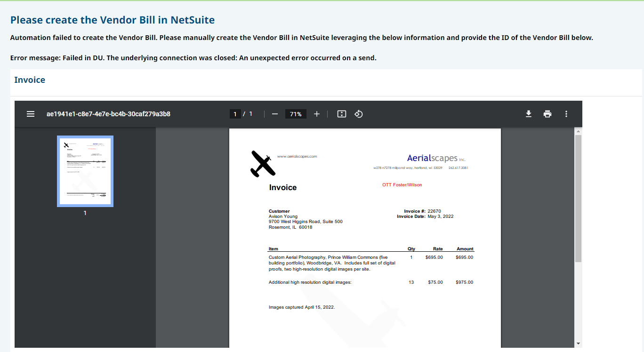The width and height of the screenshot is (644, 352).
Task: Click the 71% zoom level field
Action: click(296, 114)
